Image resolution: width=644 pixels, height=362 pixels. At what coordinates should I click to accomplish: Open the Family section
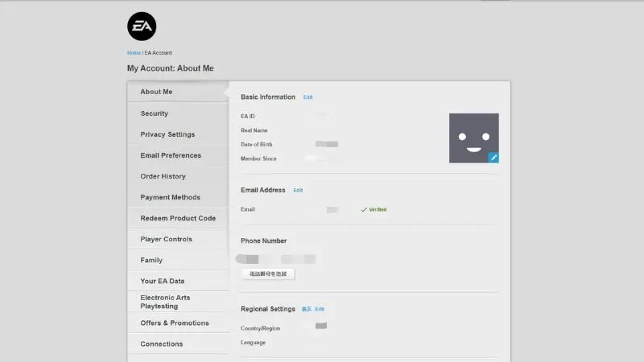point(178,260)
